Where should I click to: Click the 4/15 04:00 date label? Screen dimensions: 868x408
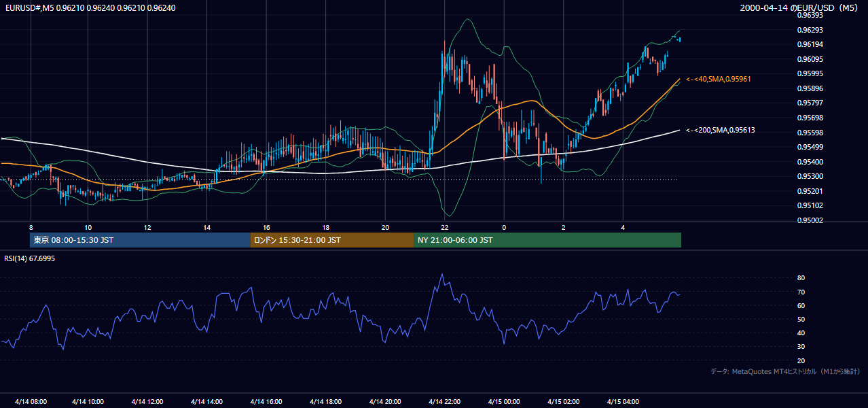pyautogui.click(x=623, y=402)
